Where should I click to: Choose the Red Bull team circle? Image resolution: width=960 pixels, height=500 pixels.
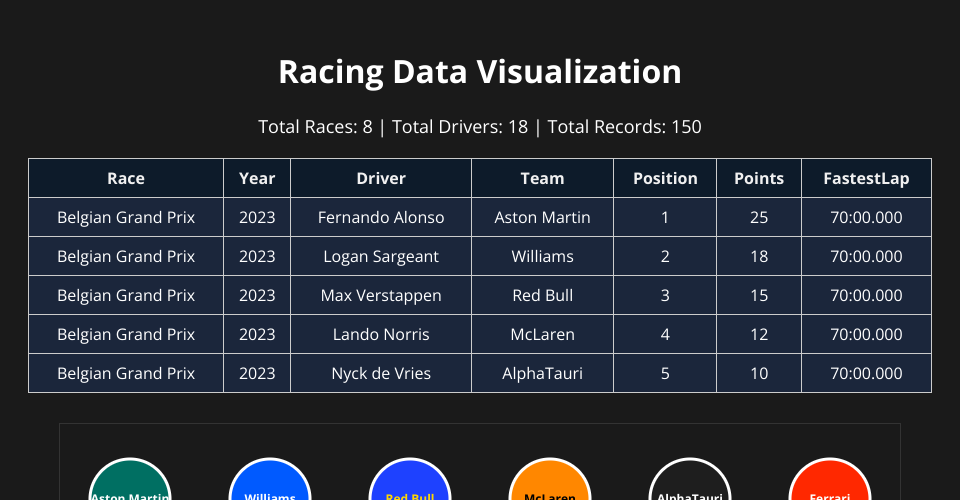pyautogui.click(x=410, y=482)
